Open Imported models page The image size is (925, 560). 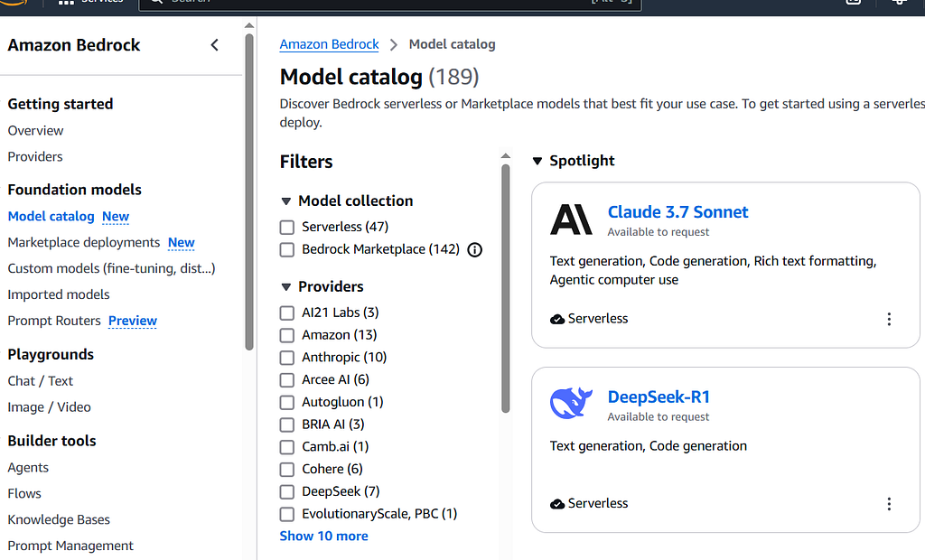59,294
